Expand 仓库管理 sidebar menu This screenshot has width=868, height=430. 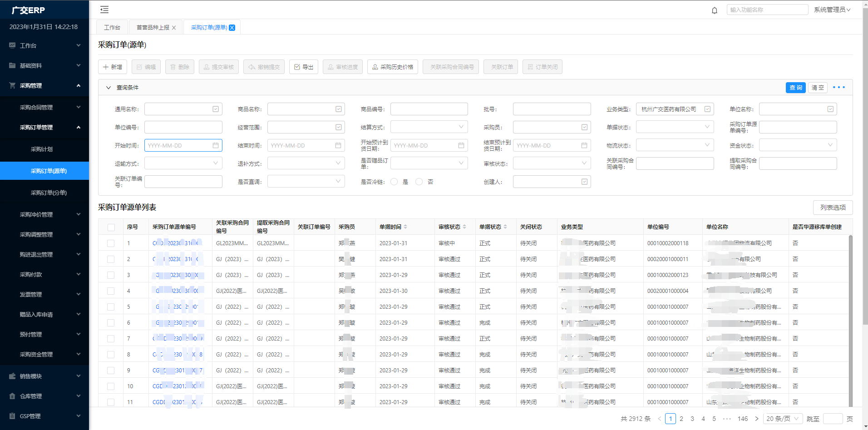click(x=44, y=396)
